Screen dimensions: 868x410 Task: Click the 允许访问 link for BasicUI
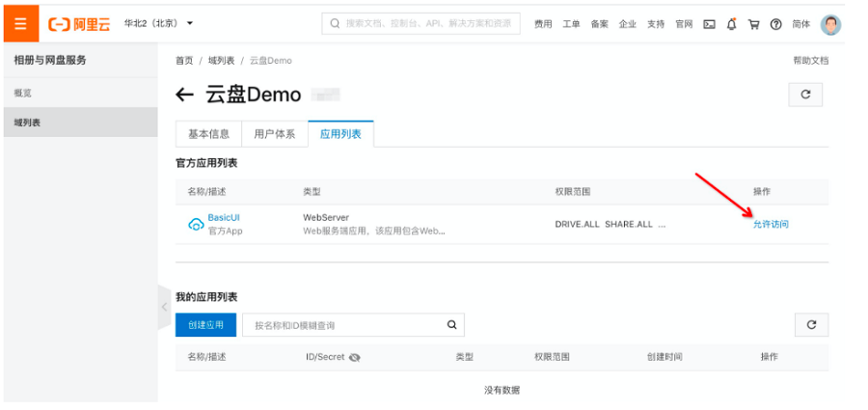pos(771,224)
